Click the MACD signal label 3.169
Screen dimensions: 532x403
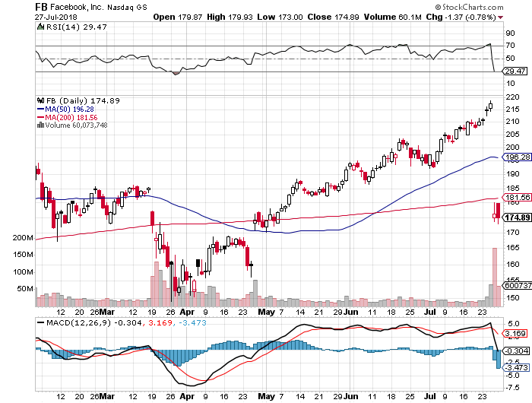pyautogui.click(x=515, y=333)
